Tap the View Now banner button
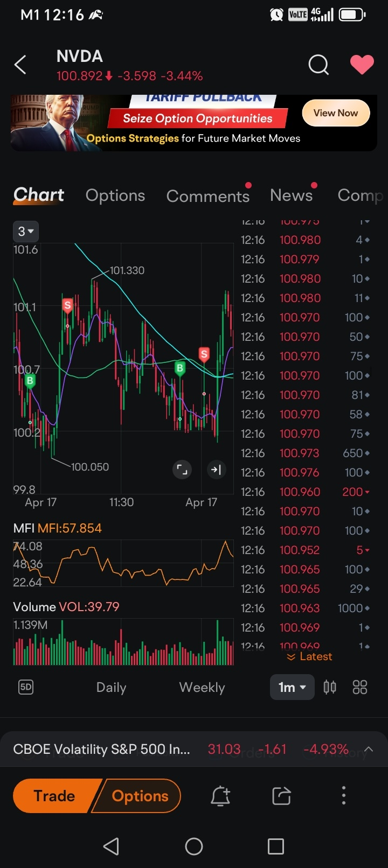 [336, 113]
